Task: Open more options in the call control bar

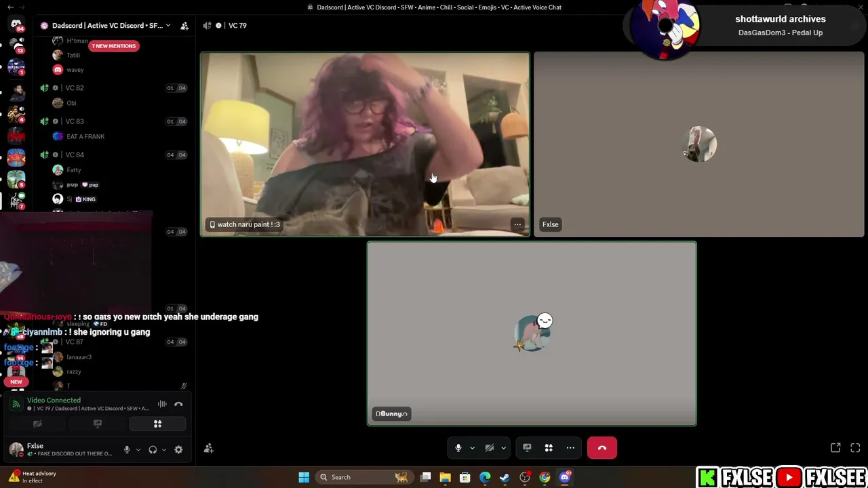Action: tap(570, 448)
